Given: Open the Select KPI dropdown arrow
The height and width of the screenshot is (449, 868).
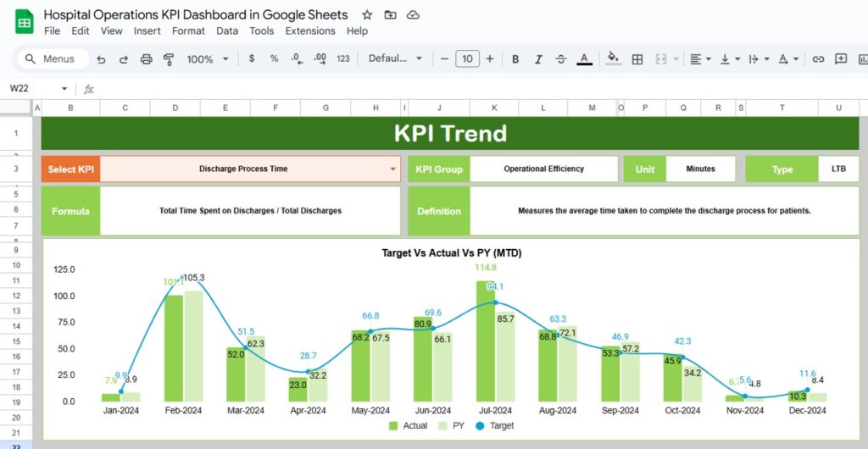Looking at the screenshot, I should (x=393, y=169).
